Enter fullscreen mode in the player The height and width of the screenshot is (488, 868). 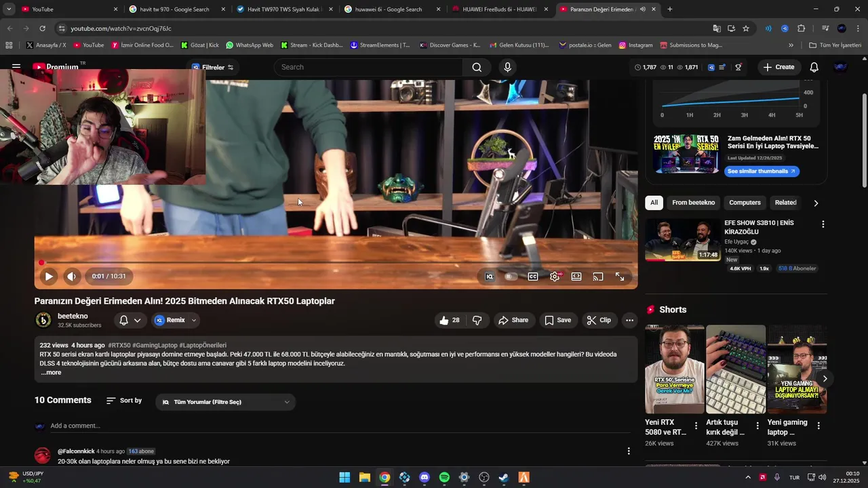pos(620,277)
